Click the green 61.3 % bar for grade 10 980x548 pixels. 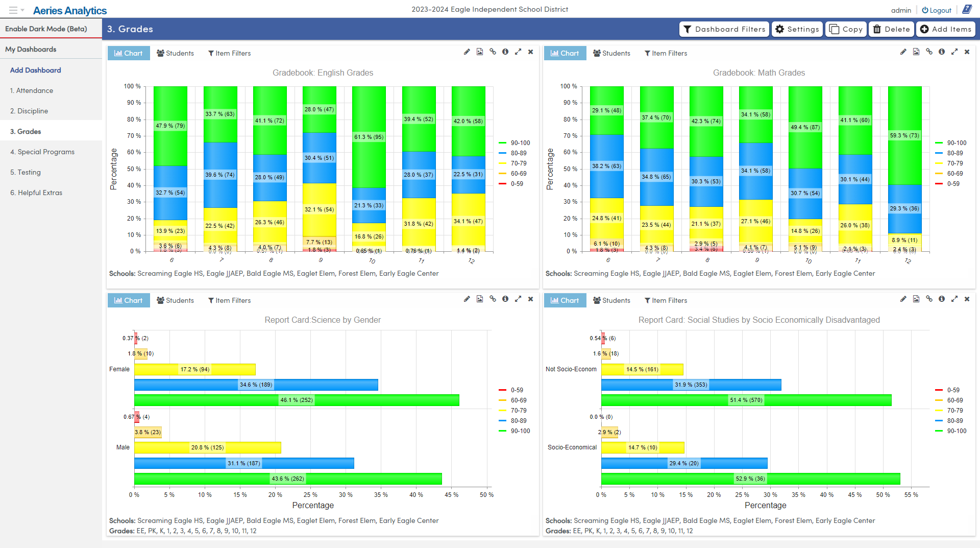369,137
